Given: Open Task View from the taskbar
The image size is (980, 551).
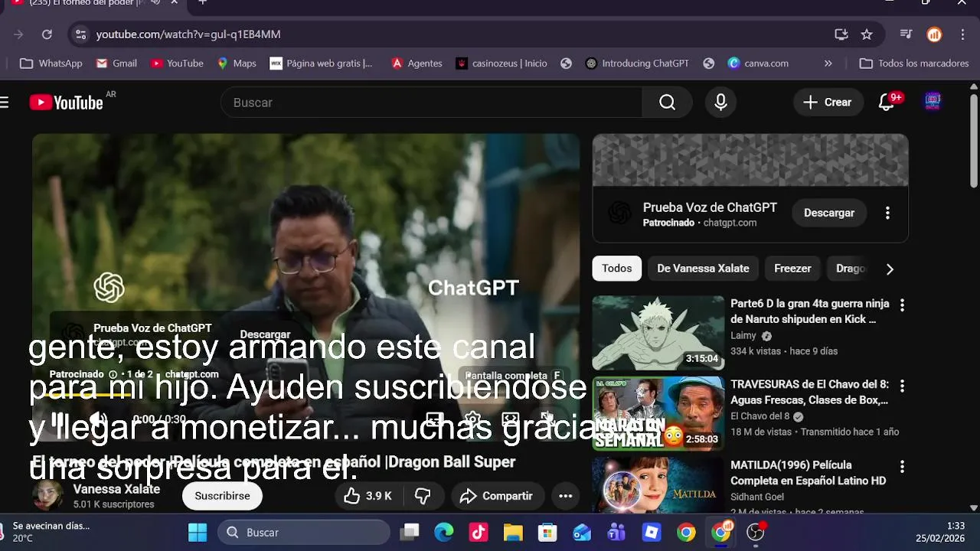Looking at the screenshot, I should click(410, 533).
